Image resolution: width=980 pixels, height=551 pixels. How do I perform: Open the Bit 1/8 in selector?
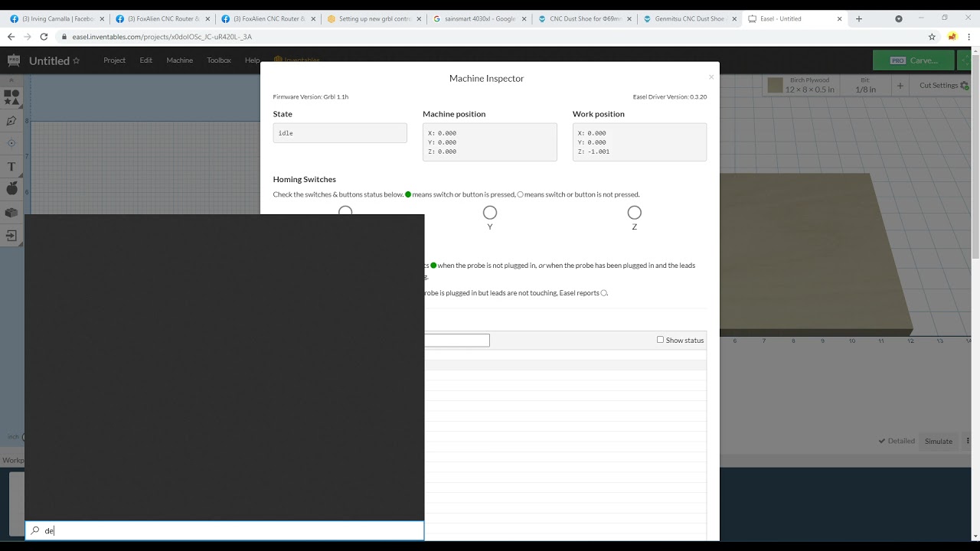(865, 85)
